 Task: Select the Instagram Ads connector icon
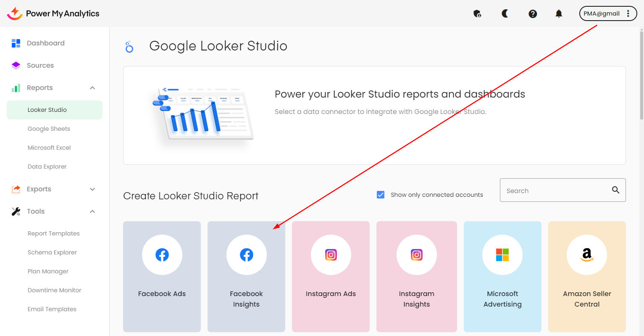[x=331, y=255]
